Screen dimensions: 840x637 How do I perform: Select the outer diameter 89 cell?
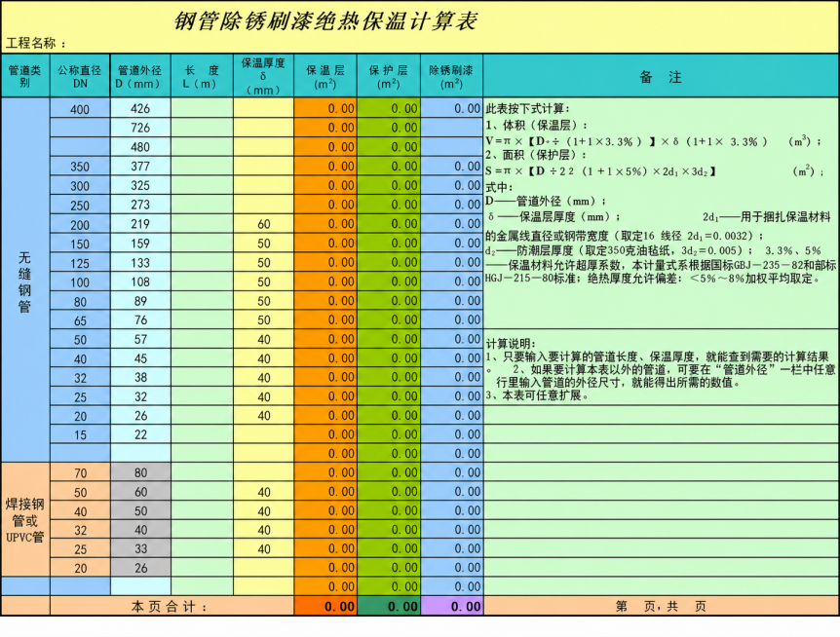(x=140, y=301)
